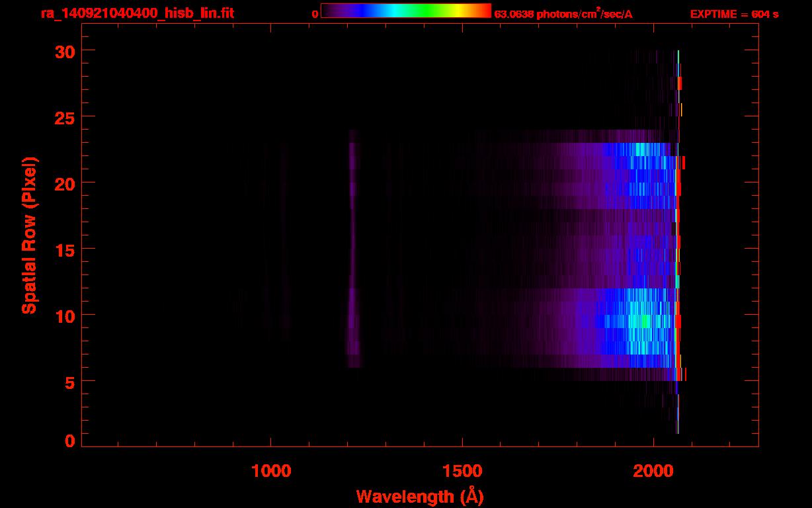Viewport: 812px width, 508px height.
Task: Select the Wavelength (Å) axis title
Action: pos(420,496)
